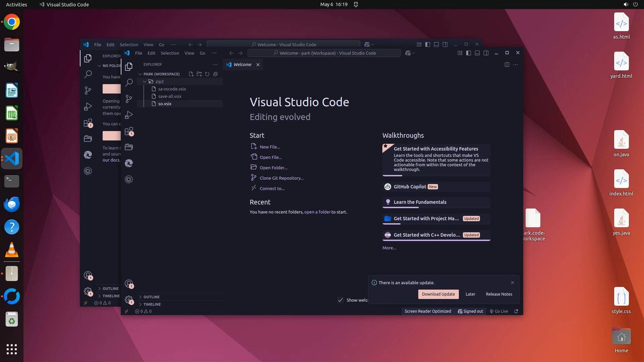Open the Run and Debug view
Viewport: 644px width, 362px height.
129,115
